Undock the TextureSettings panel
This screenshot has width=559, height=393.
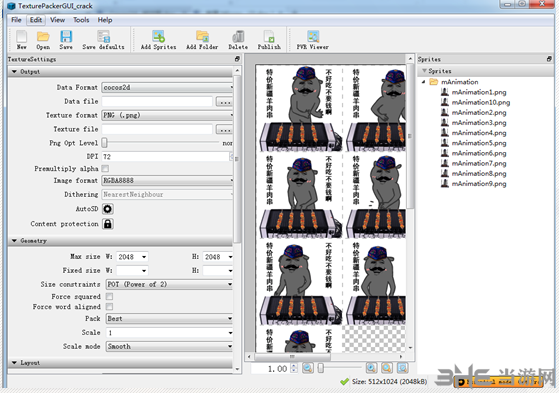click(237, 59)
